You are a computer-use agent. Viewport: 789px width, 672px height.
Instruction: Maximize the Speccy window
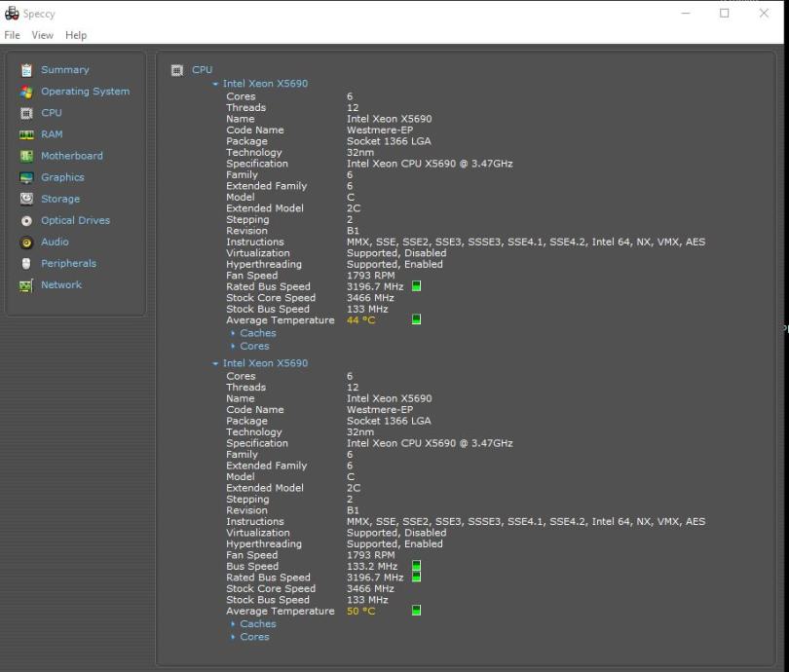tap(725, 14)
